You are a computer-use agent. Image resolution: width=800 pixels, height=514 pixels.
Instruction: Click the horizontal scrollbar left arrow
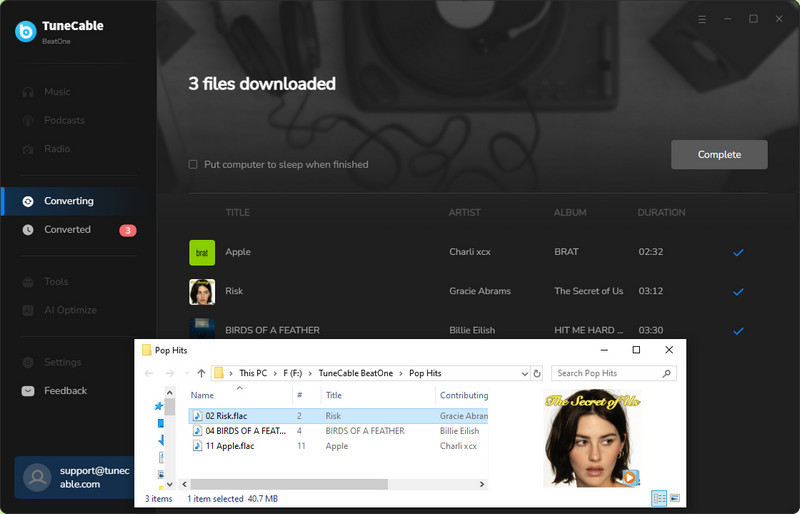click(x=184, y=484)
